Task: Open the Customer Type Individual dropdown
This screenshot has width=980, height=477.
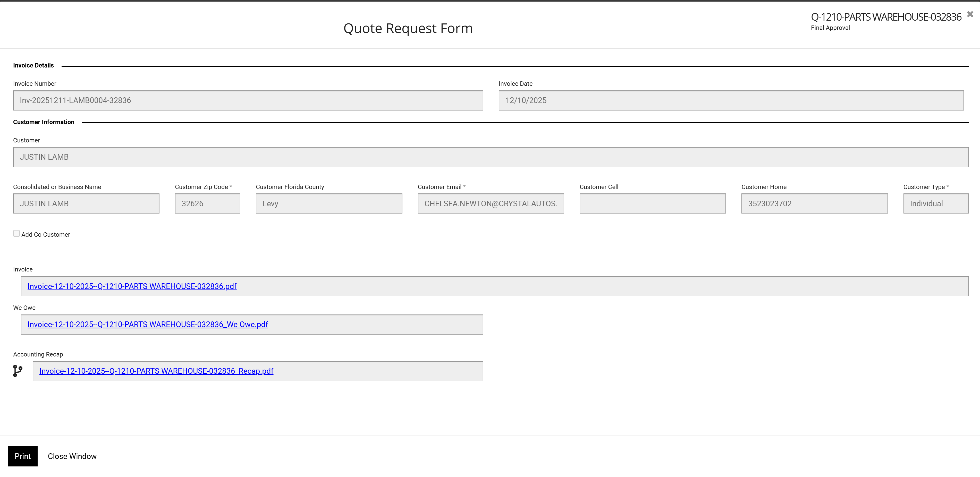Action: click(935, 203)
